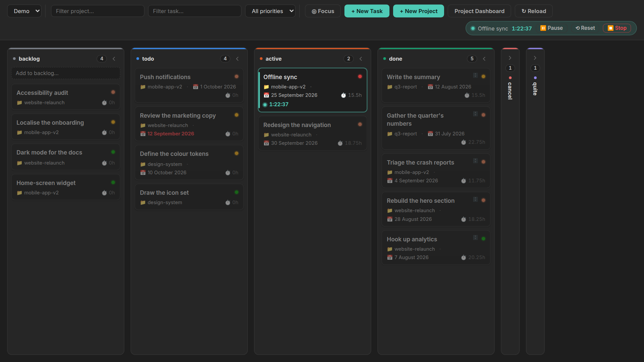Collapse the active column
Screen dimensions: 644x362
click(x=361, y=59)
